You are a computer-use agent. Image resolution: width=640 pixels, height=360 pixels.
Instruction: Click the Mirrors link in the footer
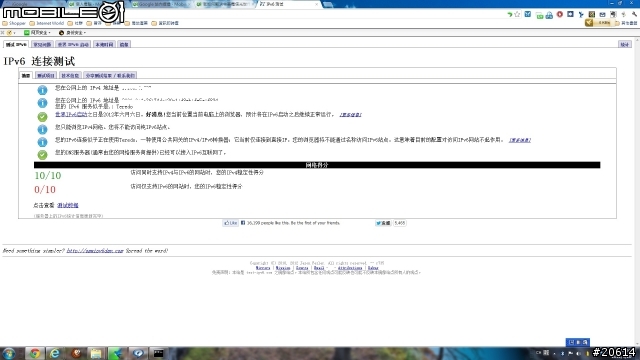263,268
